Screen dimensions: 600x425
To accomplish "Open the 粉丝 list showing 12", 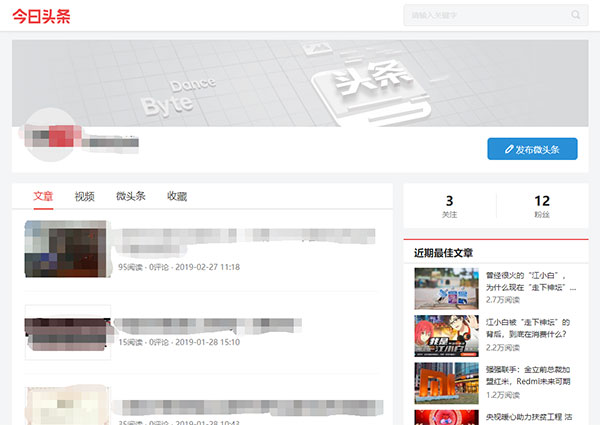I will pyautogui.click(x=542, y=206).
